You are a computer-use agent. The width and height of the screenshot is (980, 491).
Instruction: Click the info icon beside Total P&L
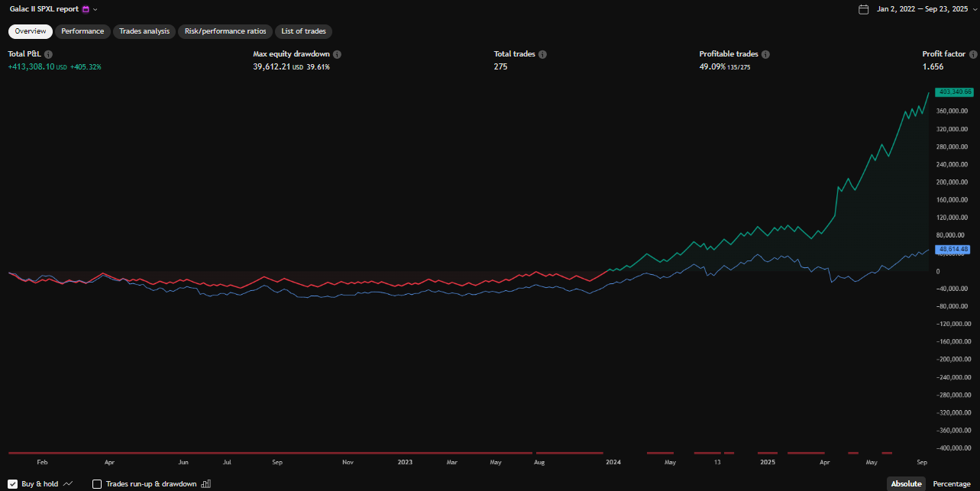(48, 55)
